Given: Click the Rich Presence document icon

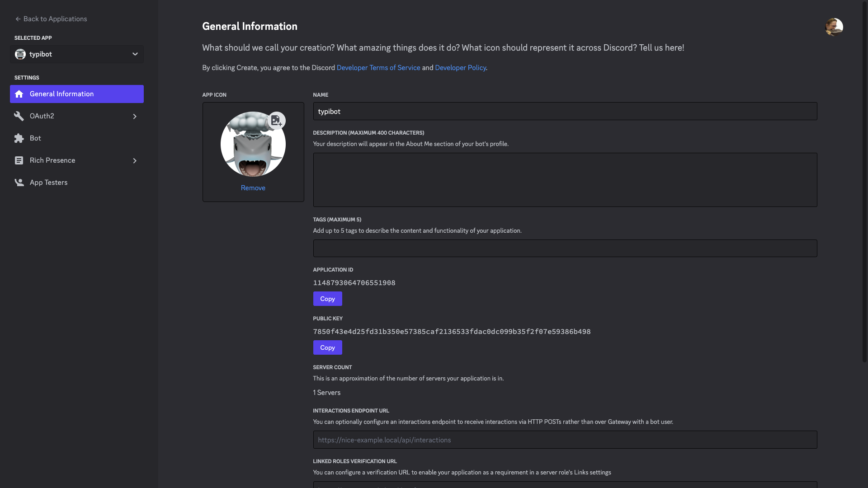Looking at the screenshot, I should [19, 160].
